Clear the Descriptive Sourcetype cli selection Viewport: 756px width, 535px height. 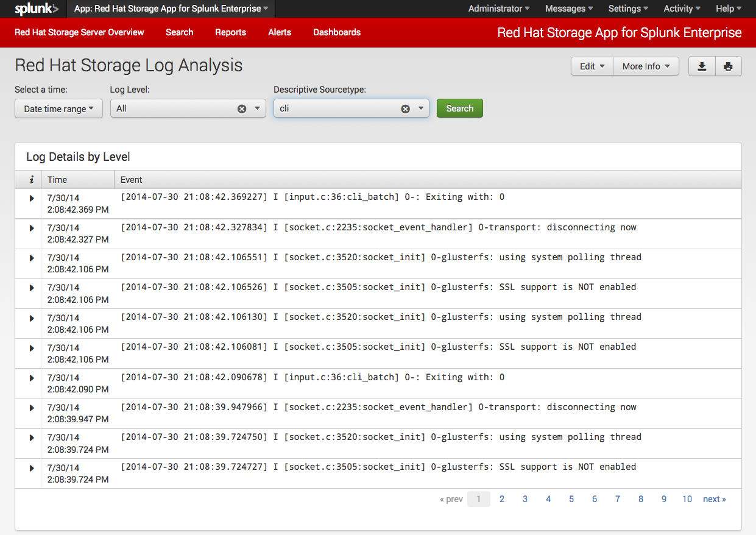pos(405,108)
